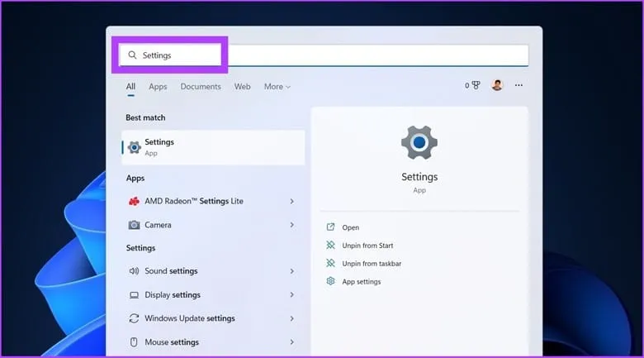Expand AMD Radeon Settings Lite chevron
Screen dimensions: 644x358
point(291,201)
